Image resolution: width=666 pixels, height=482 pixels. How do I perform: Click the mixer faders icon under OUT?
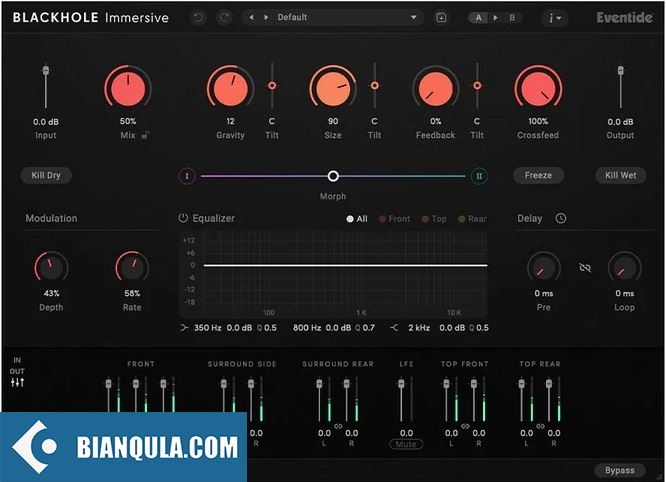click(17, 383)
